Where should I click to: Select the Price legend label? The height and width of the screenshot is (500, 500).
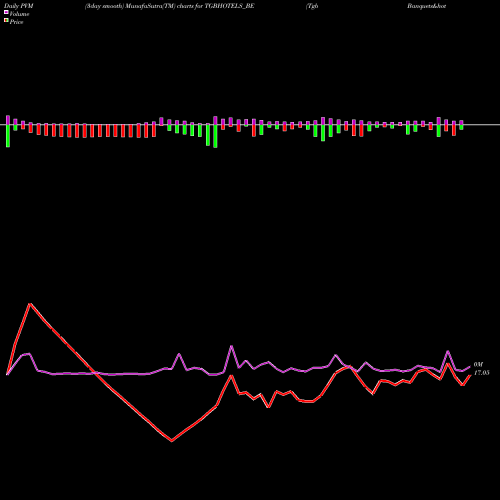tap(16, 22)
